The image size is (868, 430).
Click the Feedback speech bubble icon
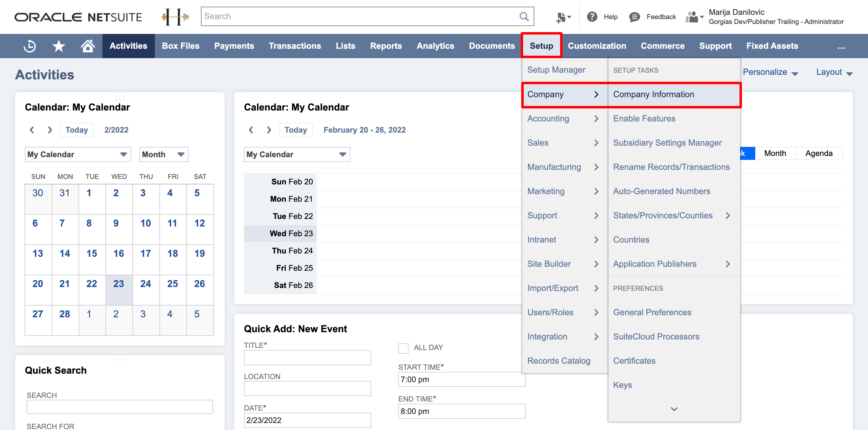pyautogui.click(x=634, y=17)
